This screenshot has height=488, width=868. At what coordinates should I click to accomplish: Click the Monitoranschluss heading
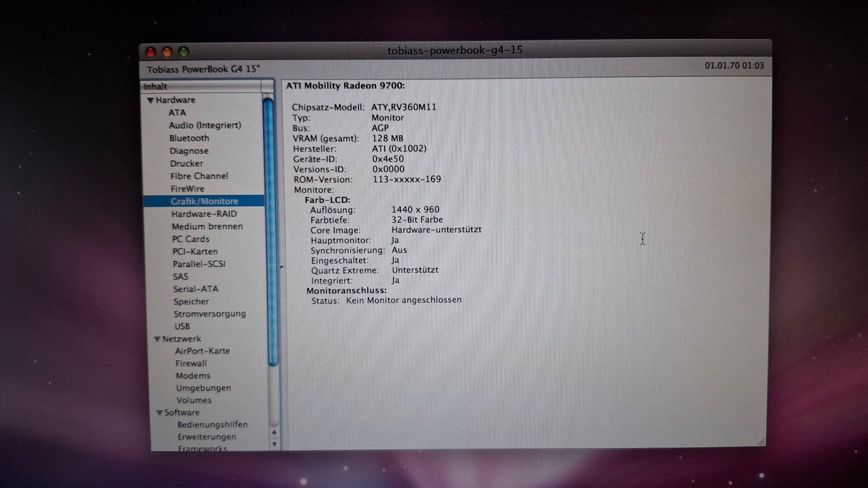click(x=346, y=290)
